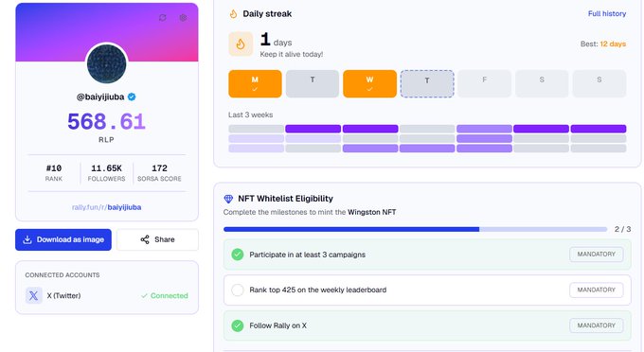Click the @baiyijiuba username
Viewport: 644px width, 352px height.
click(x=100, y=97)
